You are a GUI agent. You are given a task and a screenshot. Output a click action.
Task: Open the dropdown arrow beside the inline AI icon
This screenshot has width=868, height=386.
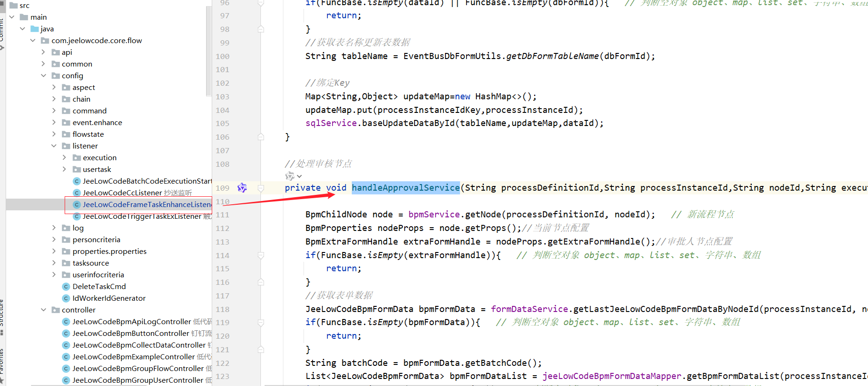click(299, 177)
